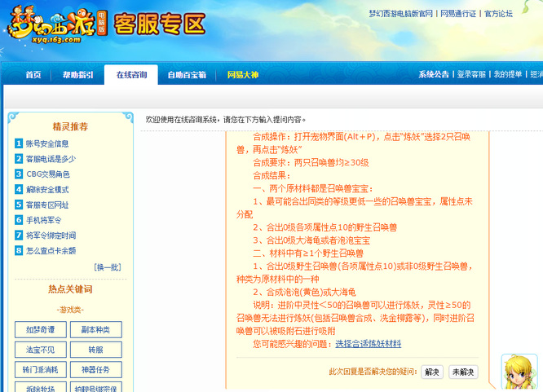Open recommended item number 3 icon
This screenshot has height=392, width=543.
tap(19, 174)
